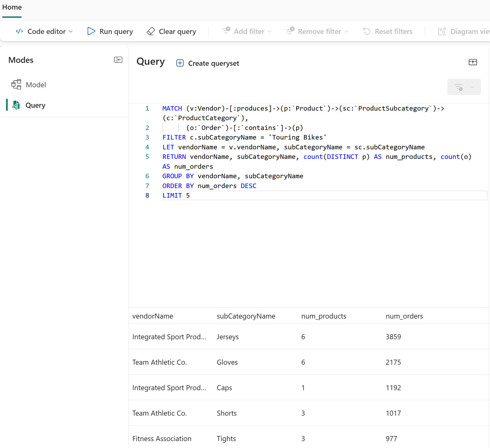490x448 pixels.
Task: Click the Code editor brackets icon
Action: 19,31
